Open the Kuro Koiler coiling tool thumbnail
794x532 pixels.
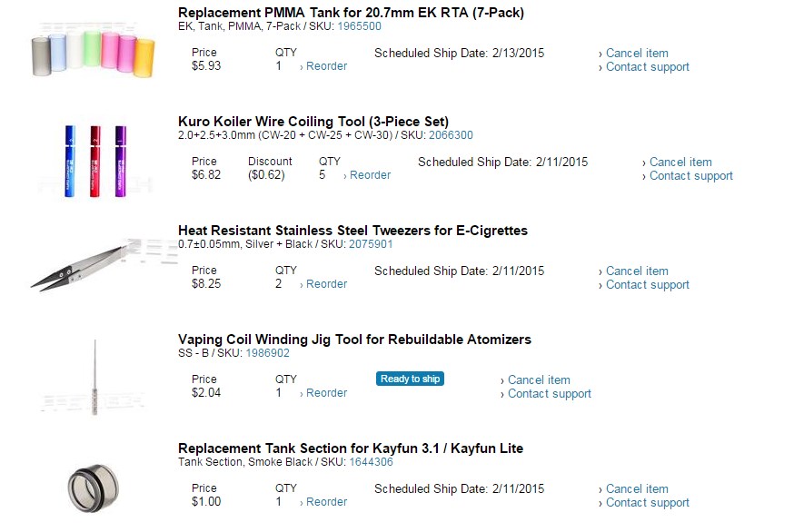[x=95, y=161]
